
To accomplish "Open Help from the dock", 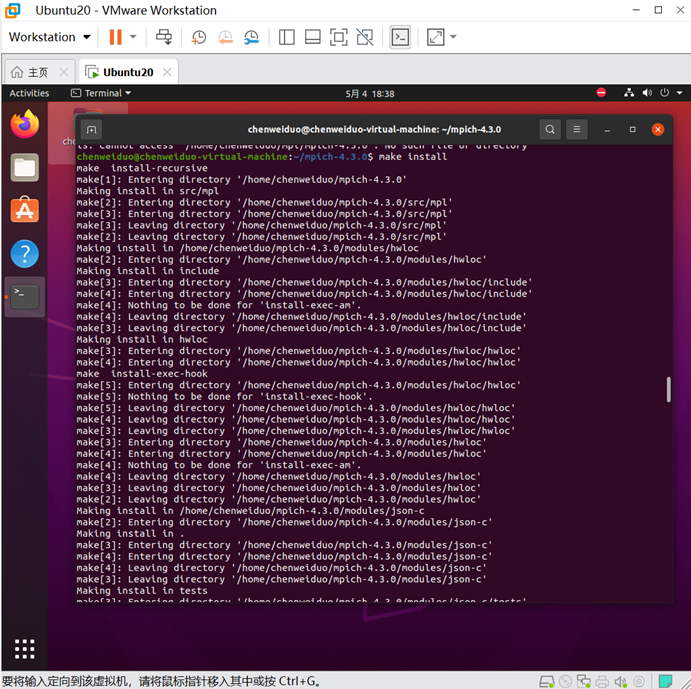I will (x=25, y=253).
